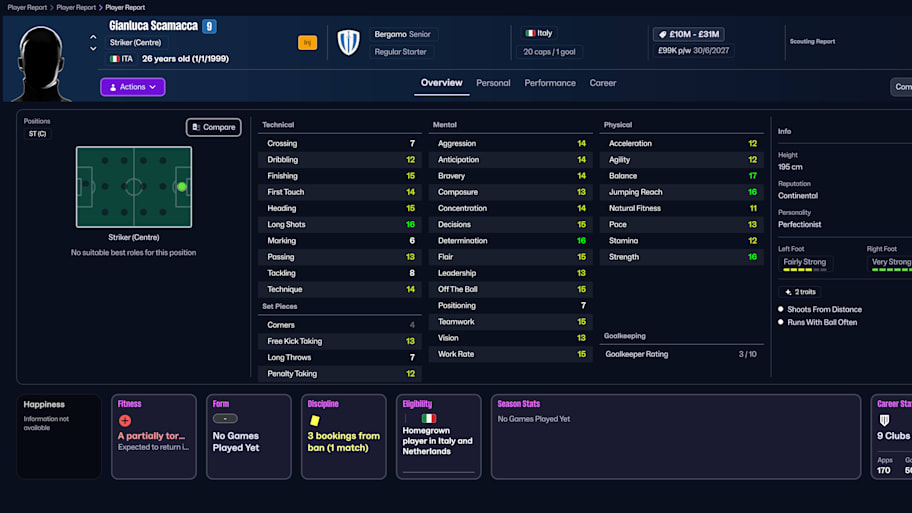This screenshot has width=912, height=513.
Task: Click the ST (C) positions chip
Action: pos(37,134)
